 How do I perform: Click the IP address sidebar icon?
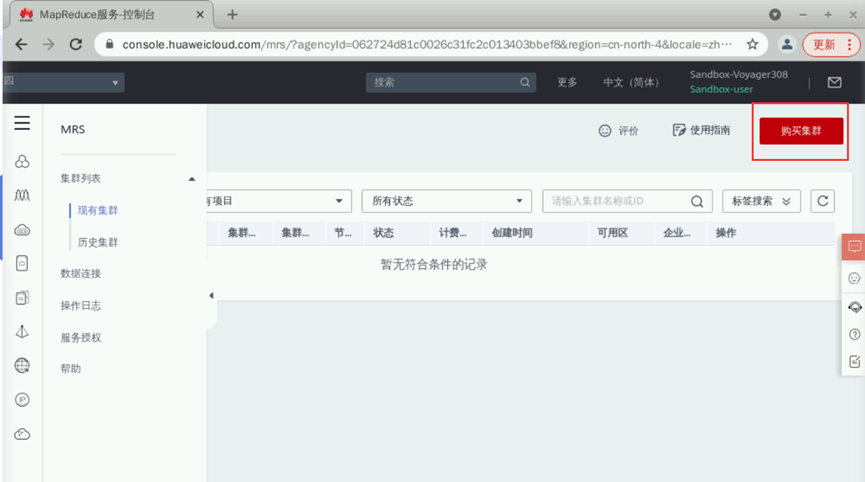coord(22,400)
